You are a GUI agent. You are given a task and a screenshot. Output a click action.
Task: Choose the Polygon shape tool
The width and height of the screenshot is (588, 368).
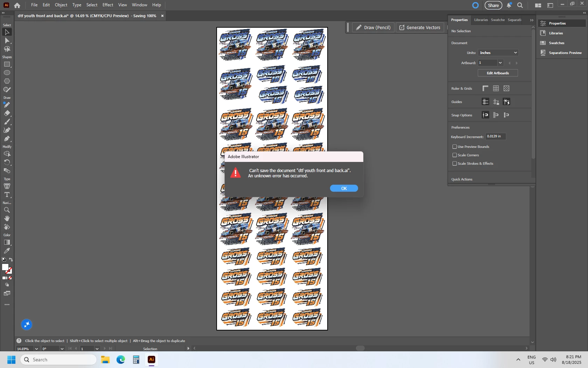7,81
